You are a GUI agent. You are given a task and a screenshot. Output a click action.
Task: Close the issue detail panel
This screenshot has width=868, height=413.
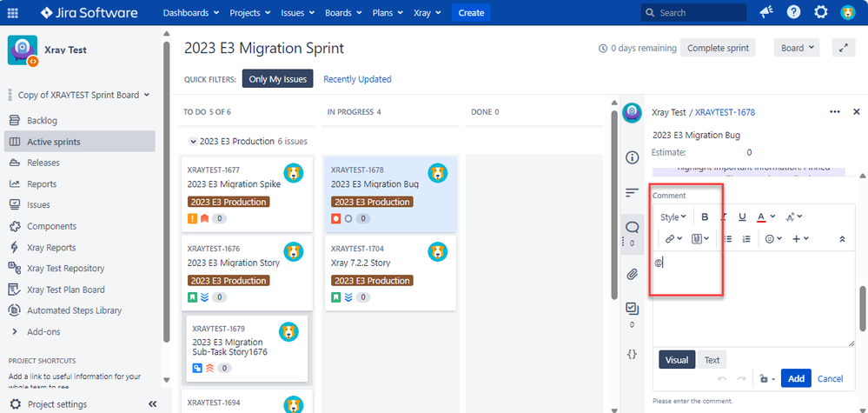pos(857,112)
